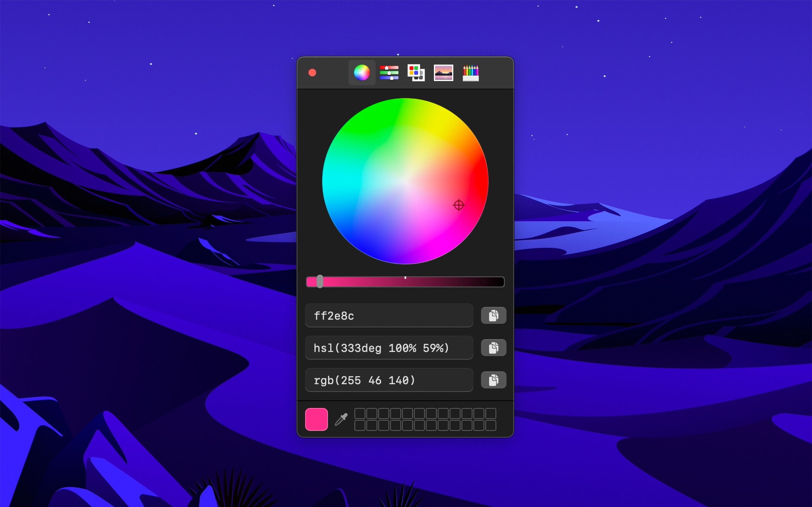The width and height of the screenshot is (812, 507).
Task: Click the crosshair selector on the color wheel
Action: coord(458,205)
